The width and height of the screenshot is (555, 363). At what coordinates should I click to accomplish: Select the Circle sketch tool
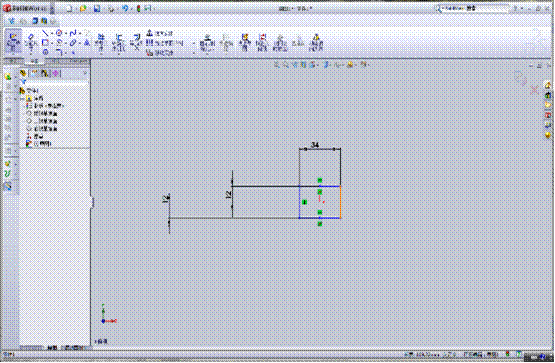tap(59, 33)
